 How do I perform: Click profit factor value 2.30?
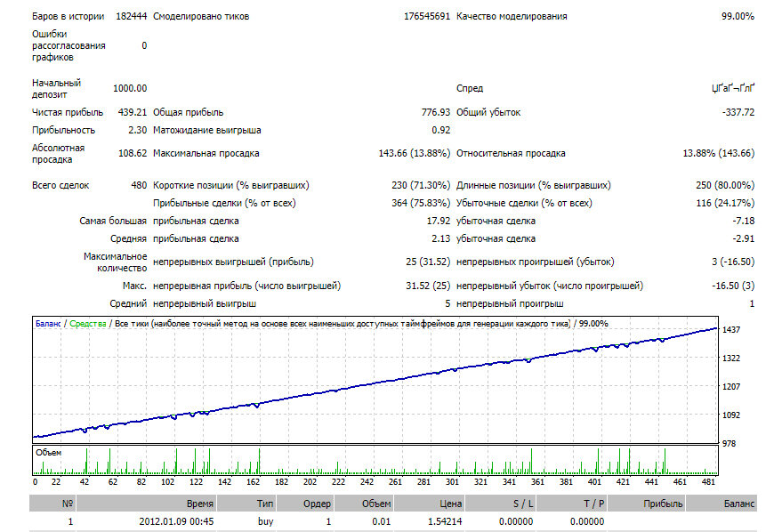[x=137, y=130]
